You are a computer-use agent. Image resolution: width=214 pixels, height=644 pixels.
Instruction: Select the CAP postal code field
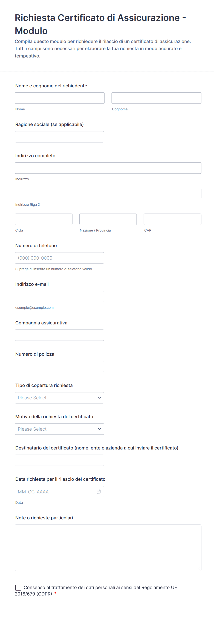(172, 219)
